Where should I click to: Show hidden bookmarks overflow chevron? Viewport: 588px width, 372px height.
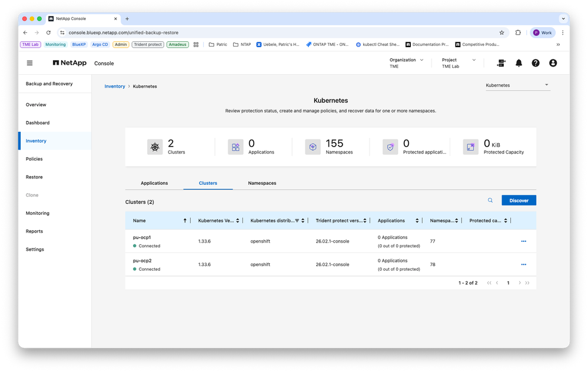click(x=558, y=44)
